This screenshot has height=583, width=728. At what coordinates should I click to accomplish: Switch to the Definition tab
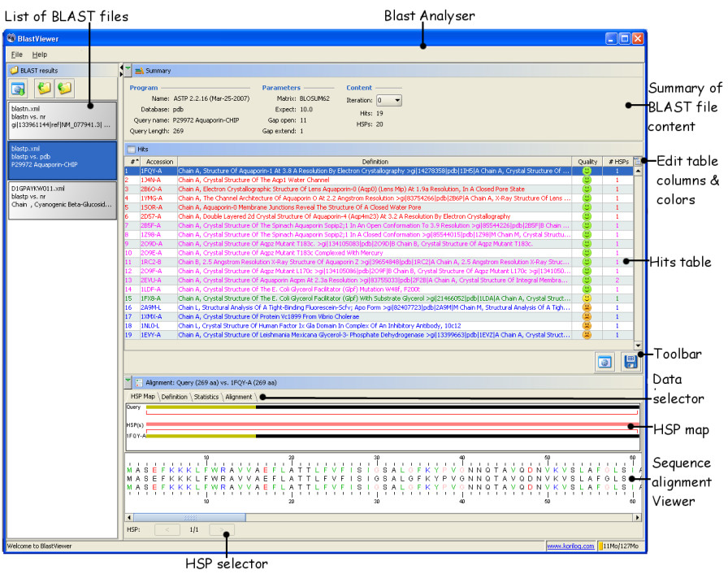[174, 397]
